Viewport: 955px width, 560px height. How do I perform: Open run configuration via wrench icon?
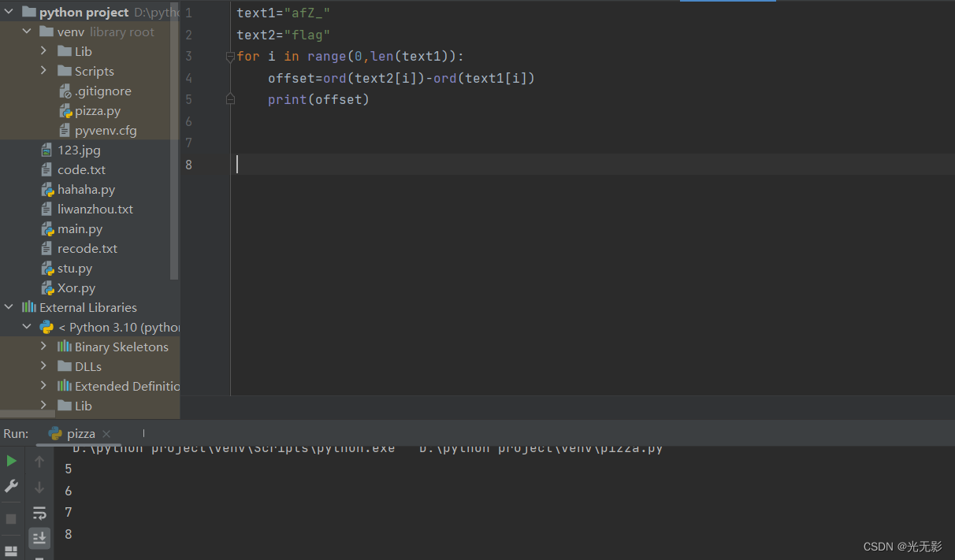click(x=11, y=486)
